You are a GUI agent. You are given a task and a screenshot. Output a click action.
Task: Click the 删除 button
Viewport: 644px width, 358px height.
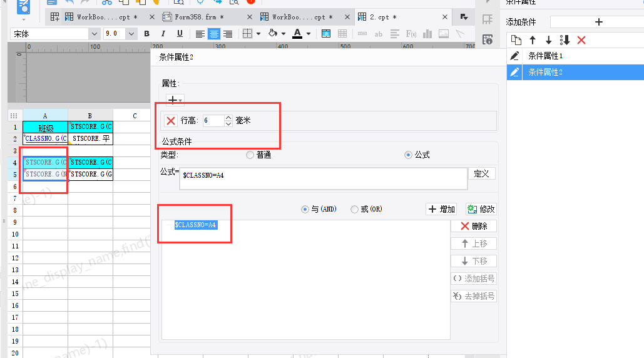(x=474, y=226)
